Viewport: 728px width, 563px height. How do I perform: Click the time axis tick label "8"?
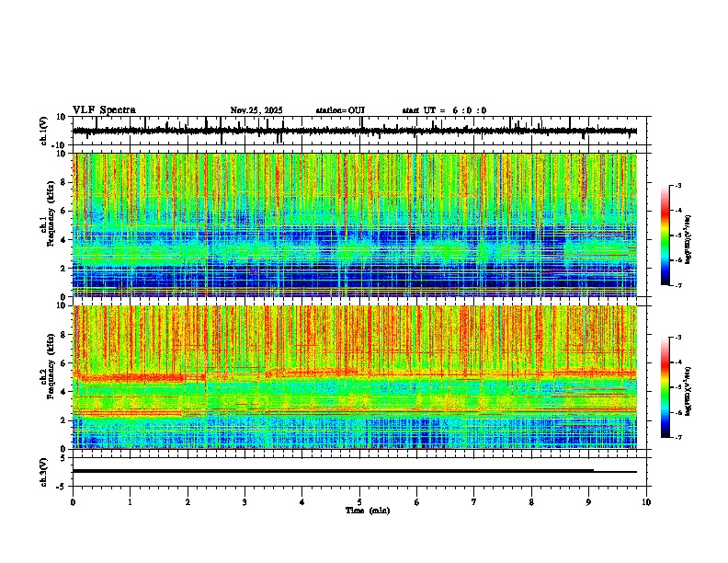pyautogui.click(x=531, y=502)
